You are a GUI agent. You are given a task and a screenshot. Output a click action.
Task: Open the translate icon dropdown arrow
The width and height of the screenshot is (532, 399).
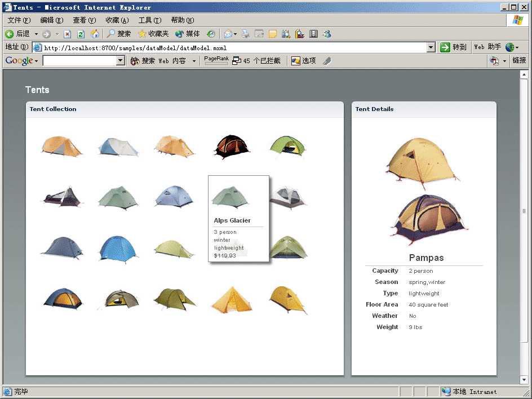point(504,61)
